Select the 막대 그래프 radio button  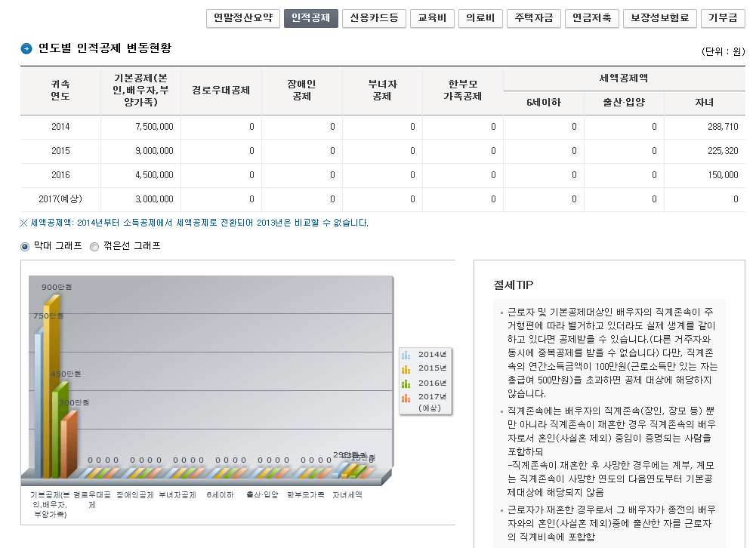pos(25,247)
